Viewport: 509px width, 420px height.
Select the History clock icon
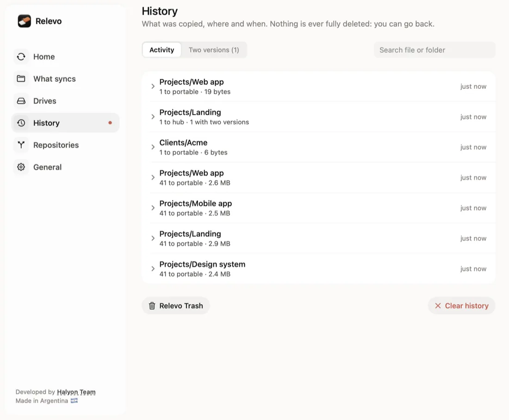21,123
